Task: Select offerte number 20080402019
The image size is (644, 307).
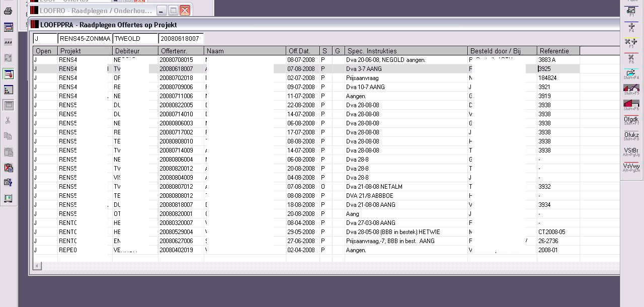Action: coord(176,250)
